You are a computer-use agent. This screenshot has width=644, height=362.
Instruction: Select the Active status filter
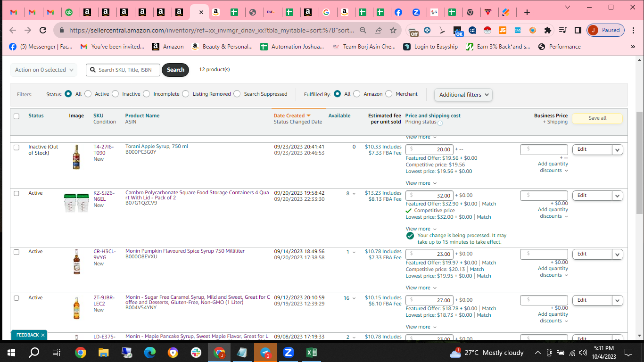click(x=88, y=94)
